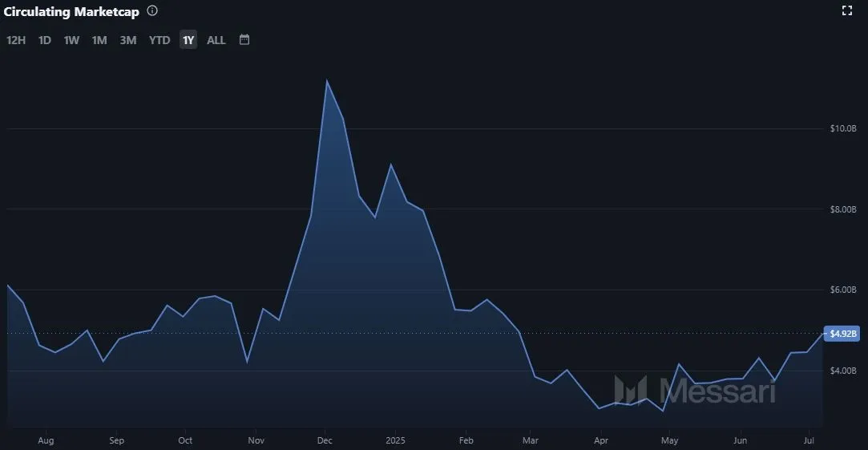Click the Dec x-axis label
The width and height of the screenshot is (868, 450).
point(325,440)
